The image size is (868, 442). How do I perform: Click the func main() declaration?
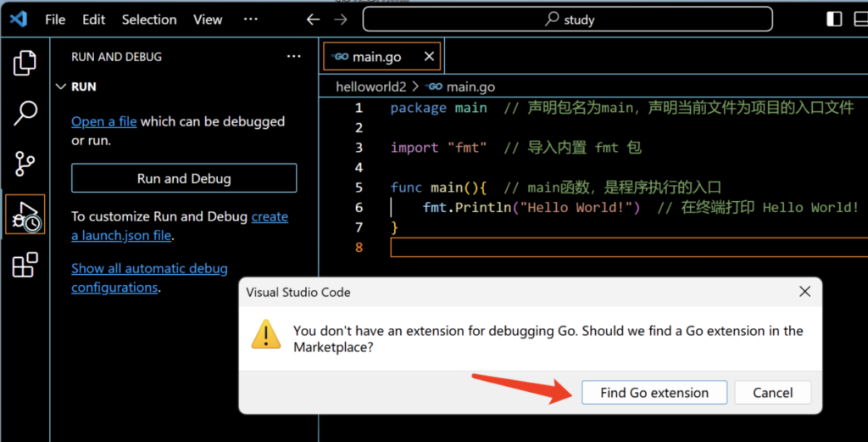pos(438,187)
